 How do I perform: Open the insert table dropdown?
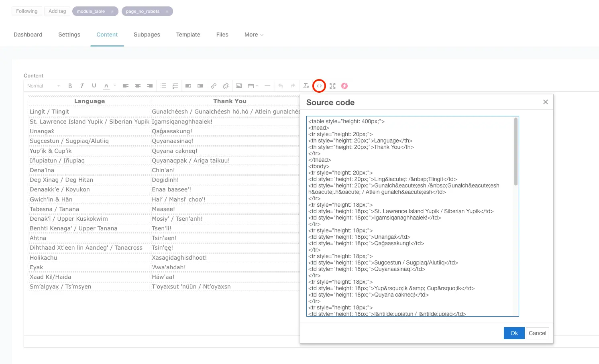point(253,86)
